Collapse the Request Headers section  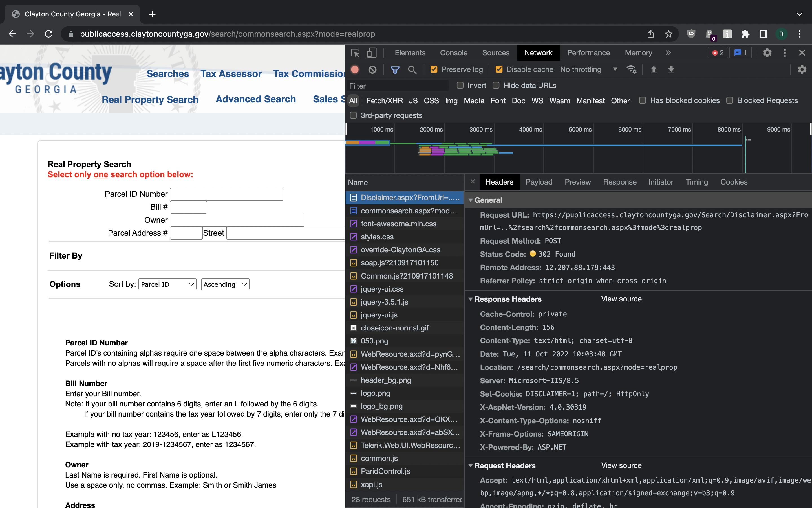pos(470,466)
